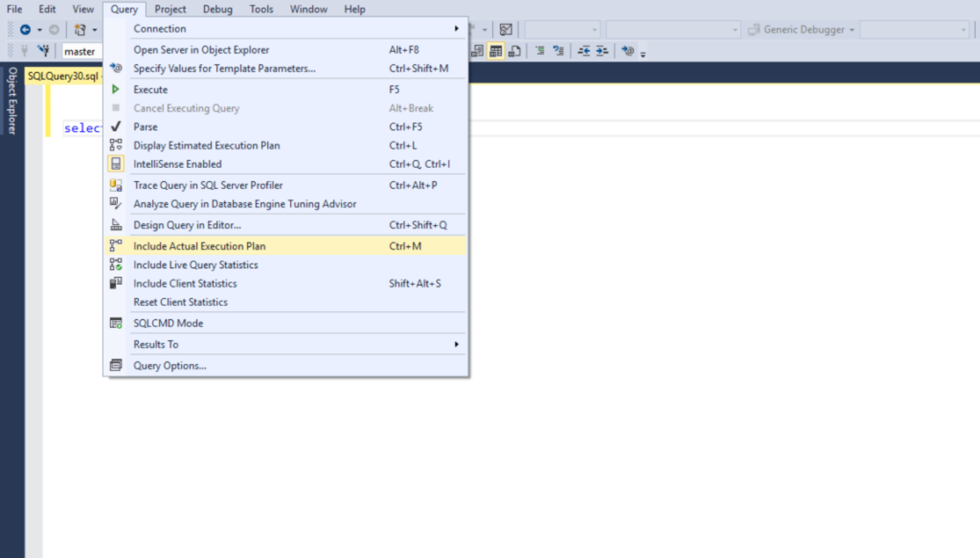Open the Tools menu
980x558 pixels.
[261, 9]
